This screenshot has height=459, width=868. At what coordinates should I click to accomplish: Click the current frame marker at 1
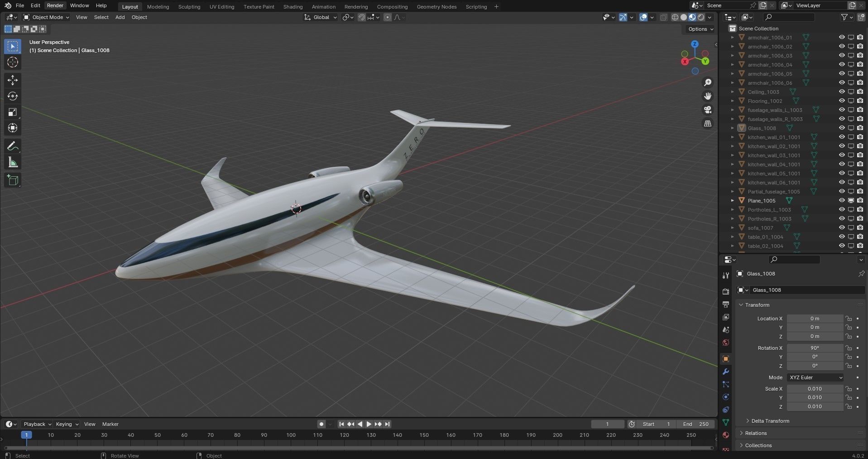coord(26,435)
